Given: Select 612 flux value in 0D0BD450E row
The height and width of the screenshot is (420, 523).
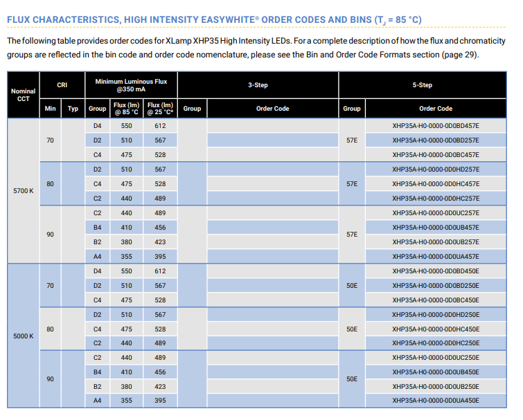Looking at the screenshot, I should (x=160, y=271).
